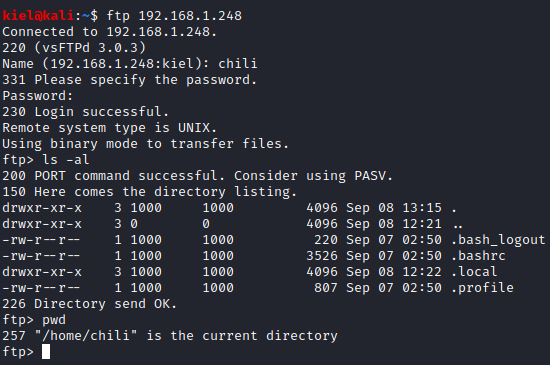Click the blinking cursor at ftp prompt
The height and width of the screenshot is (365, 550).
pos(46,352)
